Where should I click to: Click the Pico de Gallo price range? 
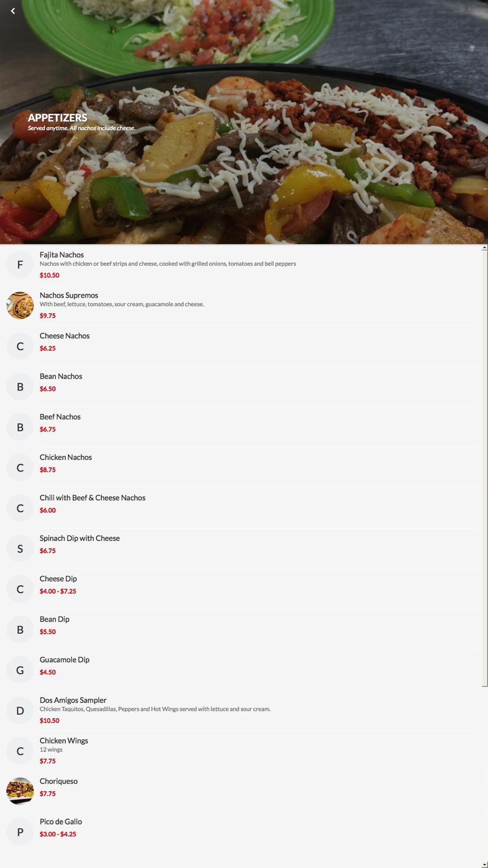(x=58, y=834)
